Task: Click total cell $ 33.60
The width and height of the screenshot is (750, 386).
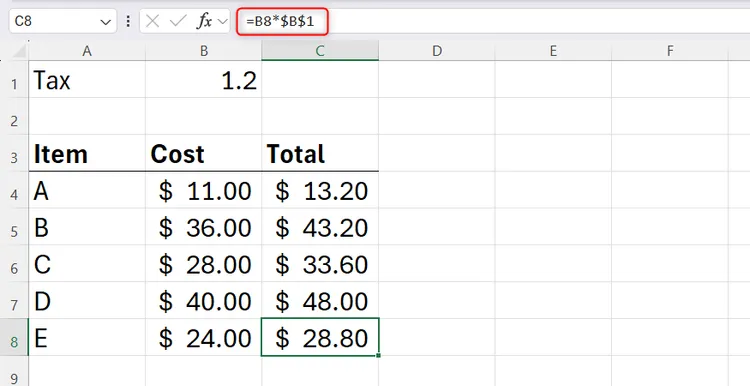Action: (320, 264)
